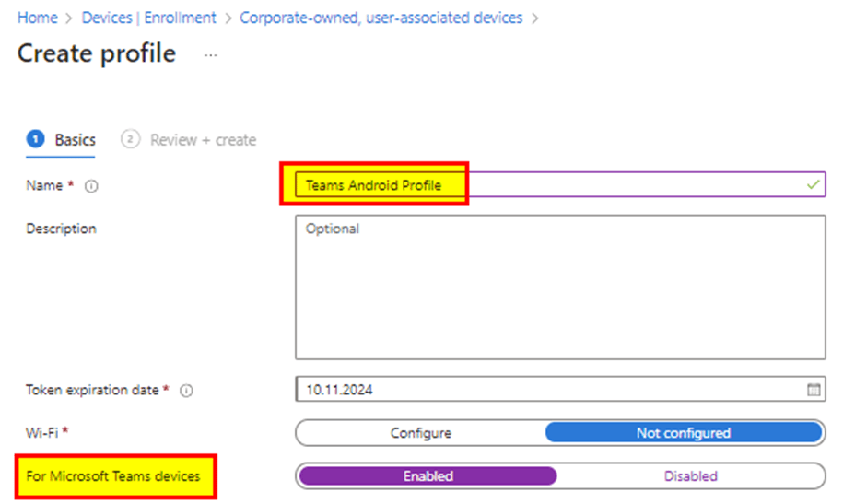The image size is (855, 504).
Task: Open the calendar date picker icon
Action: [x=814, y=390]
